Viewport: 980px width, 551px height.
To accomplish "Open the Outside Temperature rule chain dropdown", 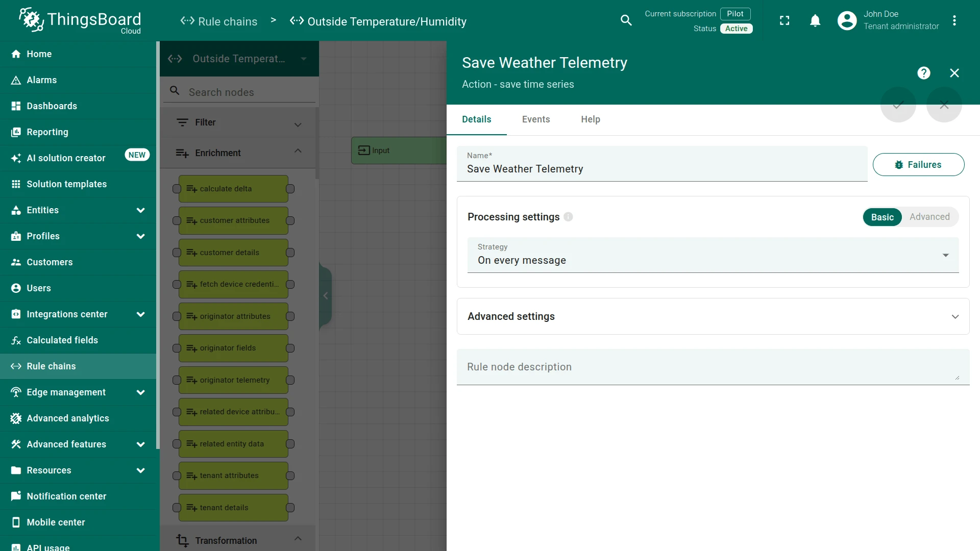I will [239, 59].
